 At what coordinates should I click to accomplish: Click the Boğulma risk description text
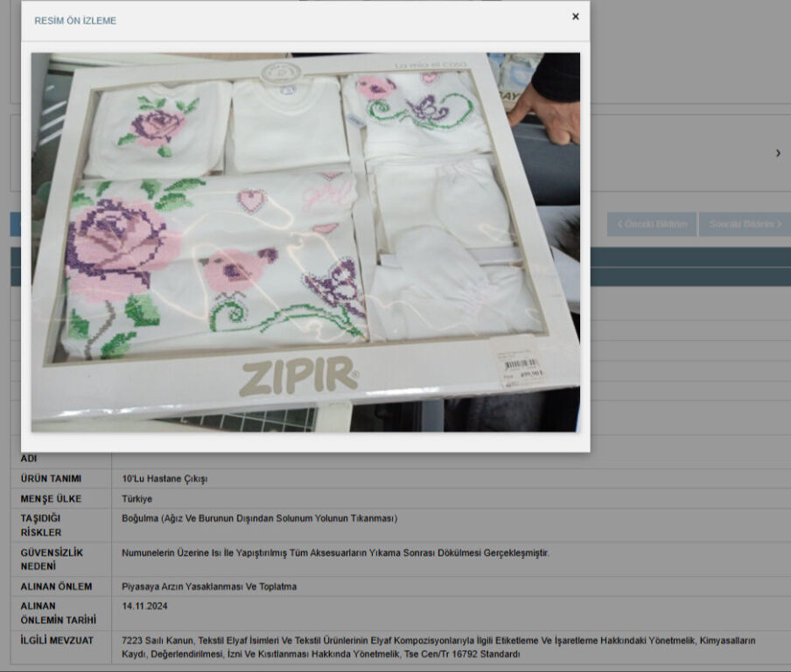pos(259,518)
